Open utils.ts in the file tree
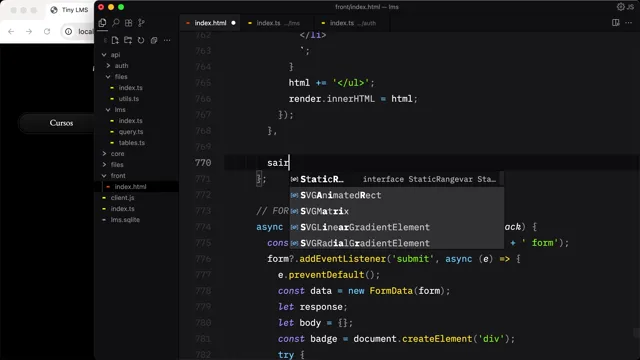This screenshot has height=360, width=640. [x=129, y=98]
